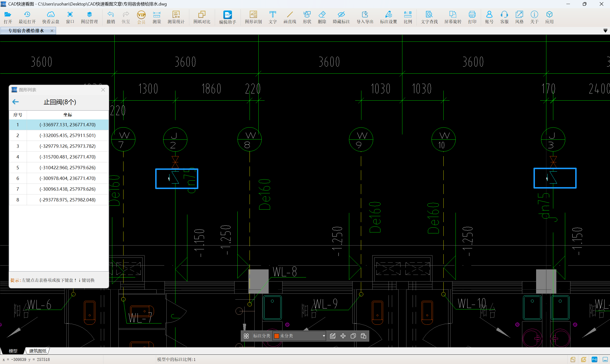This screenshot has width=610, height=364.
Task: Select the Measure (测量) tool
Action: pos(156,17)
